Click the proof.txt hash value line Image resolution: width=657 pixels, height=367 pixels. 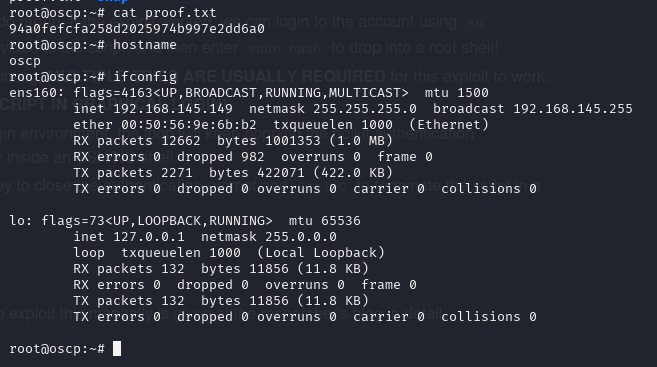[137, 29]
